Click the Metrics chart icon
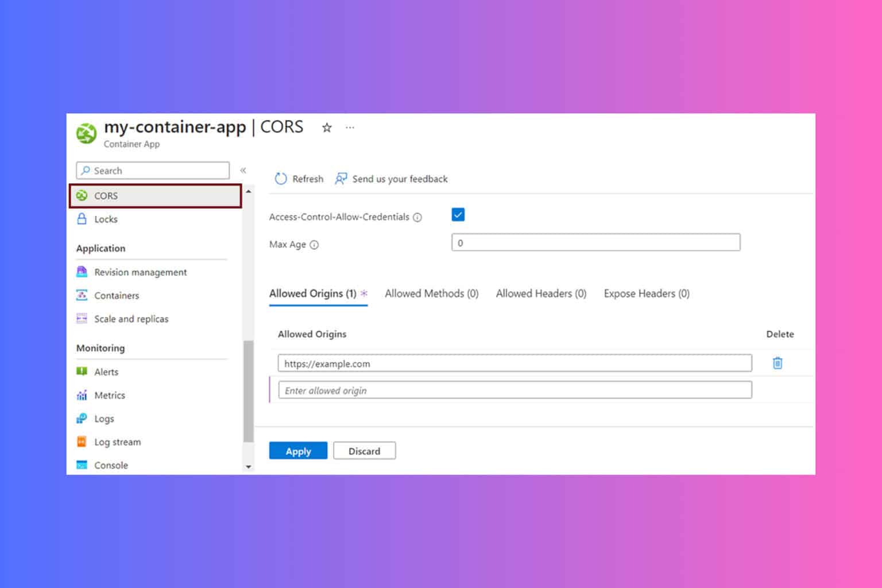This screenshot has height=588, width=882. pos(82,395)
